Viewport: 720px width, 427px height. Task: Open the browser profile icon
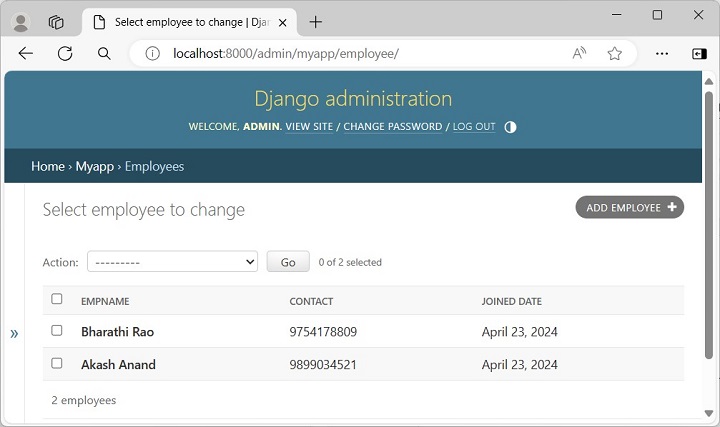pyautogui.click(x=20, y=22)
